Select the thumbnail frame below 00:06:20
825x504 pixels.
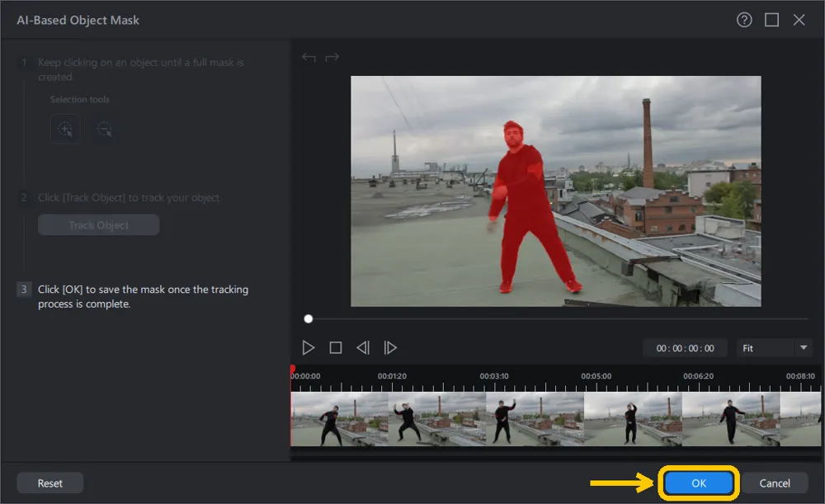coord(731,419)
